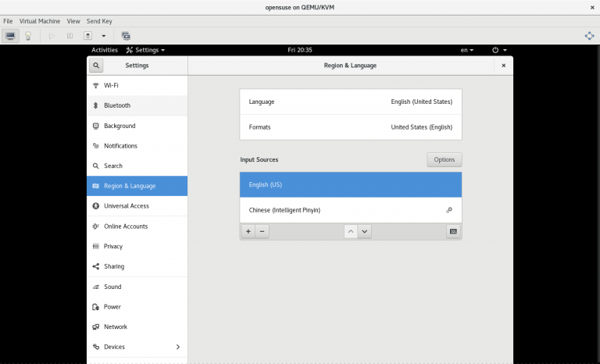Add input source with plus button

[248, 231]
